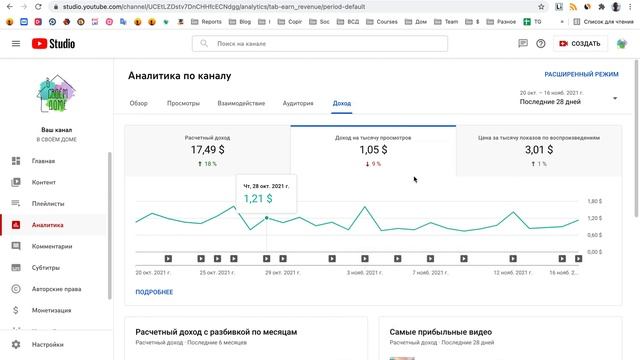The image size is (640, 360).
Task: Open the Дом bookmarks folder
Action: pos(416,22)
